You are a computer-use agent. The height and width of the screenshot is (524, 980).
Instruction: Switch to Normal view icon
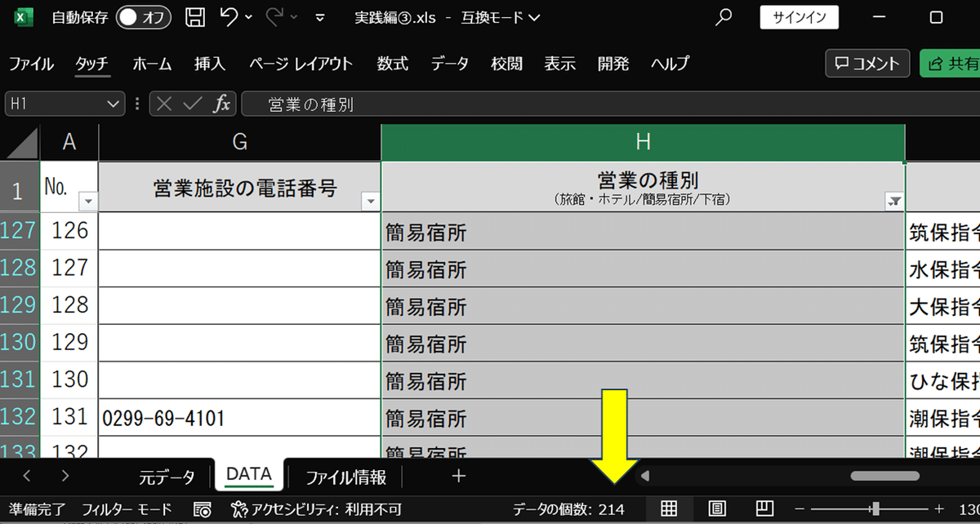click(x=669, y=509)
